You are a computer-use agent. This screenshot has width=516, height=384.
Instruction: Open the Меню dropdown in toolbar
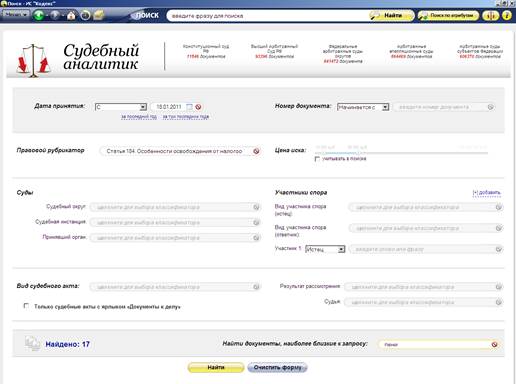click(x=16, y=15)
